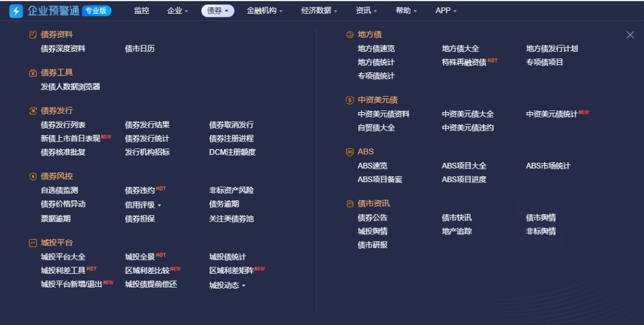
Task: Open 债券发行列表
Action: [63, 125]
